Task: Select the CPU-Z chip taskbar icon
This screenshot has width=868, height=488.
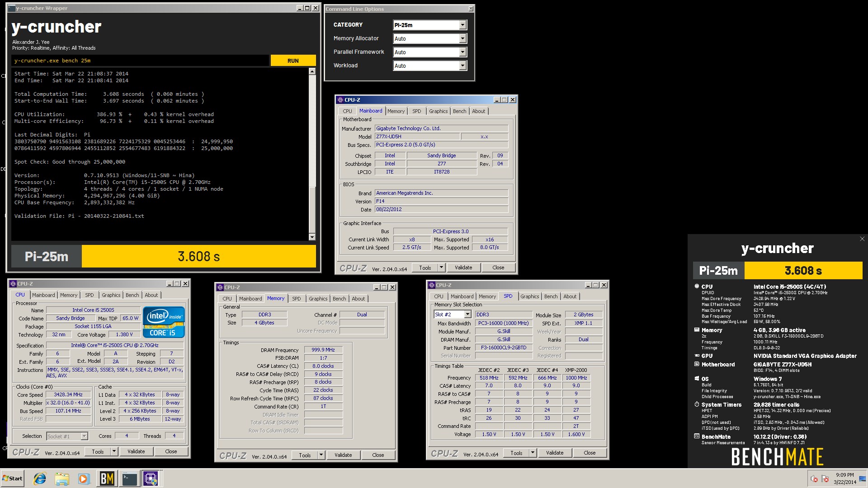Action: (151, 479)
